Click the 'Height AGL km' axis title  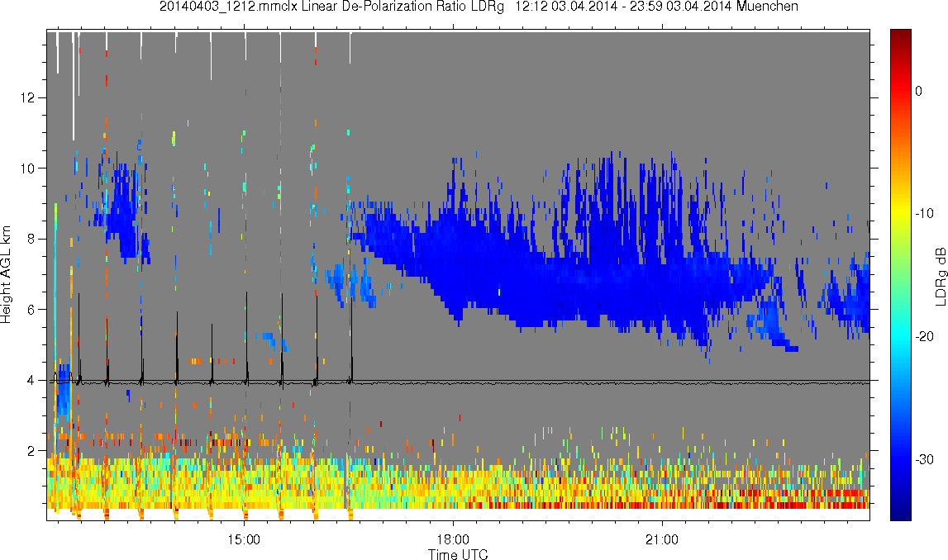6,274
